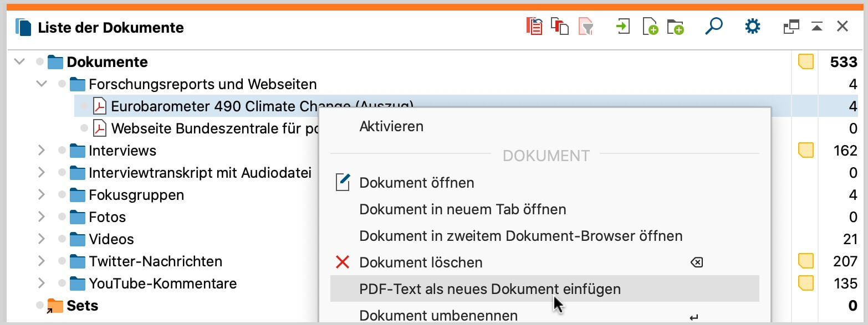Click the reset activations toolbar icon

[x=534, y=27]
